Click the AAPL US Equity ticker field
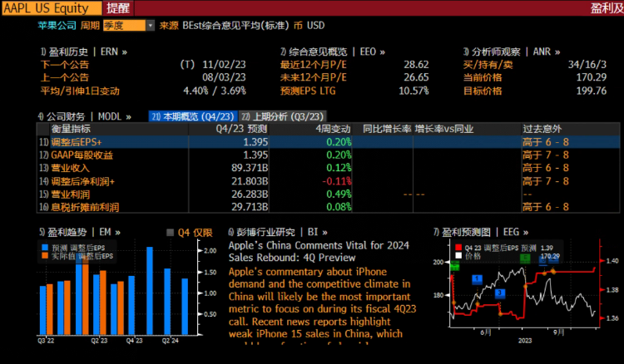Image resolution: width=624 pixels, height=364 pixels. 52,8
